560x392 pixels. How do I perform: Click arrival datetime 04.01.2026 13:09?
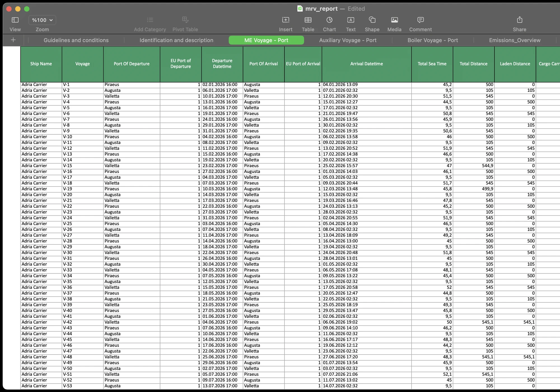coord(367,85)
